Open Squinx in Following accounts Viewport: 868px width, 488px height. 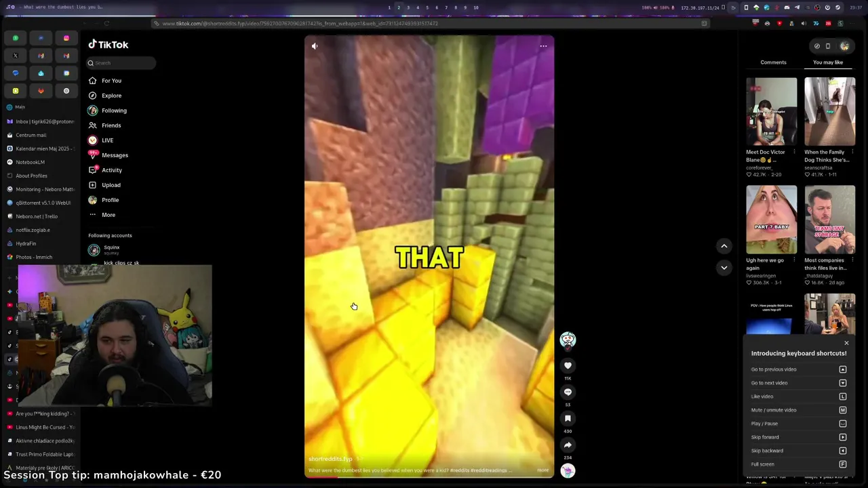click(x=105, y=249)
